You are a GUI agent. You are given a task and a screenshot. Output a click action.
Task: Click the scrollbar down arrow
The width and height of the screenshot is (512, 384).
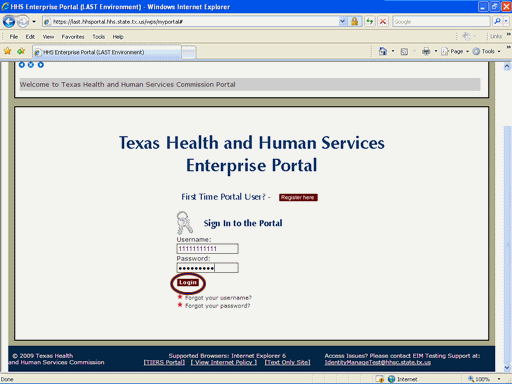pyautogui.click(x=507, y=368)
